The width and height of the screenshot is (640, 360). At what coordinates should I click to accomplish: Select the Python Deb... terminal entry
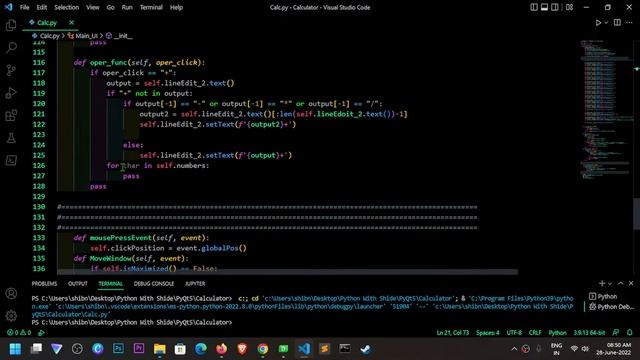(611, 307)
